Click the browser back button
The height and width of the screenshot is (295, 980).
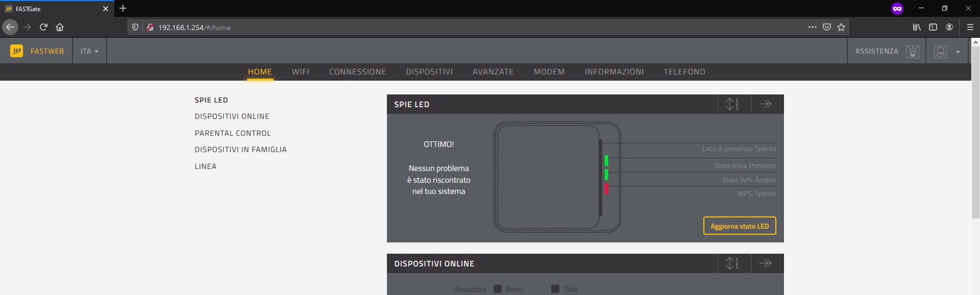pyautogui.click(x=10, y=27)
